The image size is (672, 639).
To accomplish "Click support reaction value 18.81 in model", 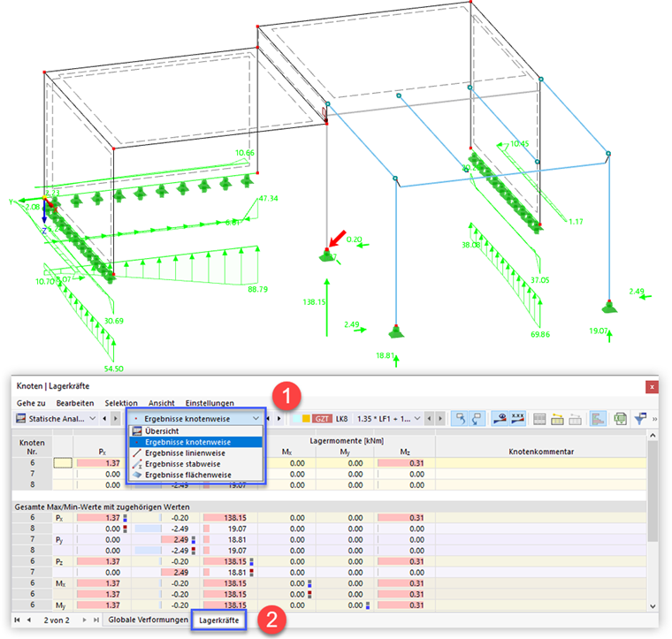I will (385, 355).
